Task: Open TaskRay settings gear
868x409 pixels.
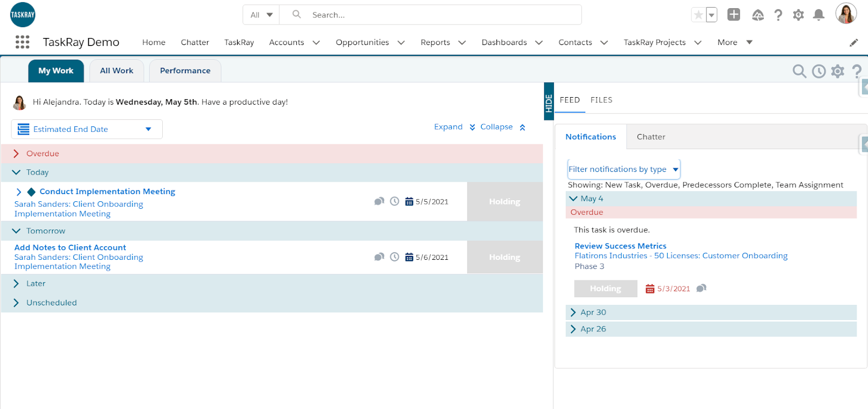Action: (x=838, y=71)
